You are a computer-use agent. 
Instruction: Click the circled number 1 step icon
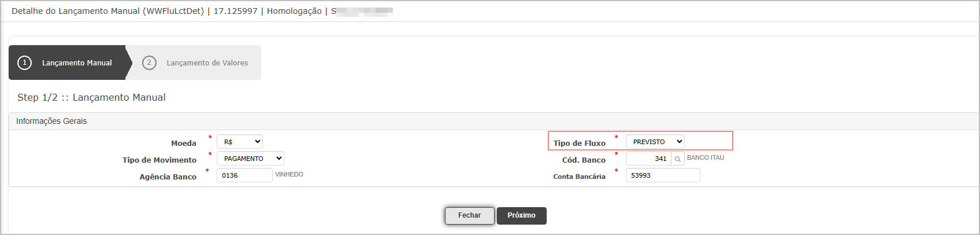tap(24, 63)
